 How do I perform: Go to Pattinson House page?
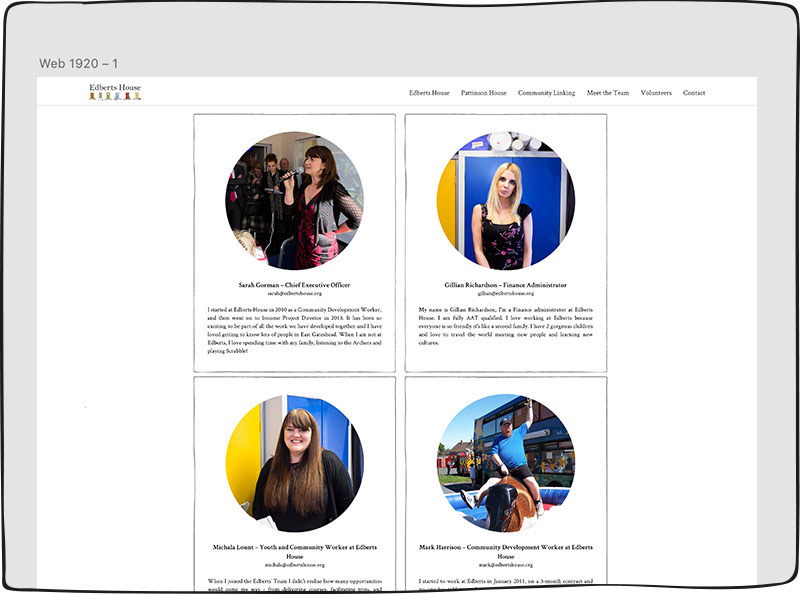[484, 93]
